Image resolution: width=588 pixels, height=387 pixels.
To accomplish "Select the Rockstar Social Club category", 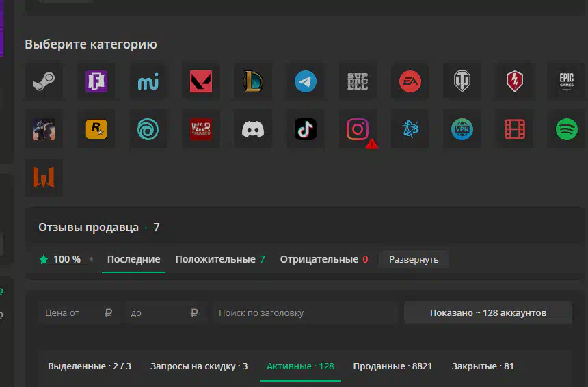I will click(96, 129).
